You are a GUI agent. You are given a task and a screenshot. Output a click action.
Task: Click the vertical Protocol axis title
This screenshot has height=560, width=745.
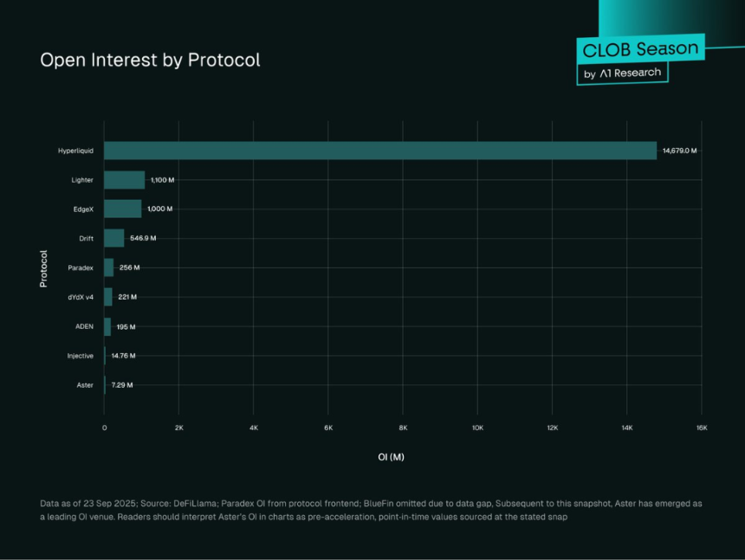click(43, 268)
